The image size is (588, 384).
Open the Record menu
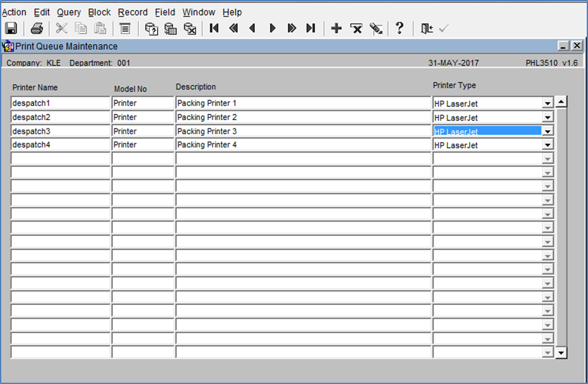pos(133,12)
